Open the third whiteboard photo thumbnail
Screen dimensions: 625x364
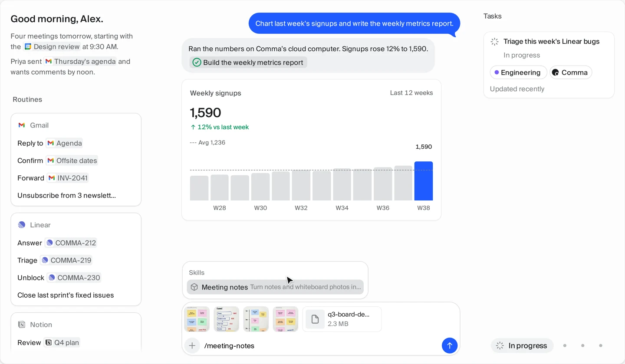click(256, 319)
